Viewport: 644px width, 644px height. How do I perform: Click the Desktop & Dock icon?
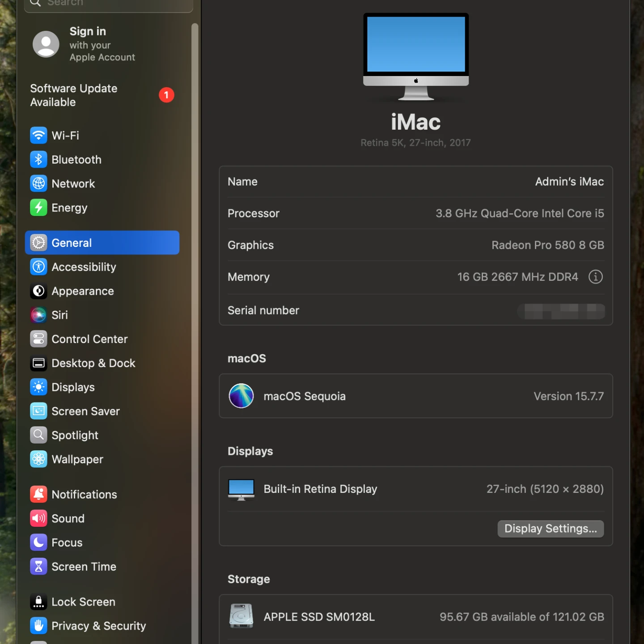[x=38, y=363]
